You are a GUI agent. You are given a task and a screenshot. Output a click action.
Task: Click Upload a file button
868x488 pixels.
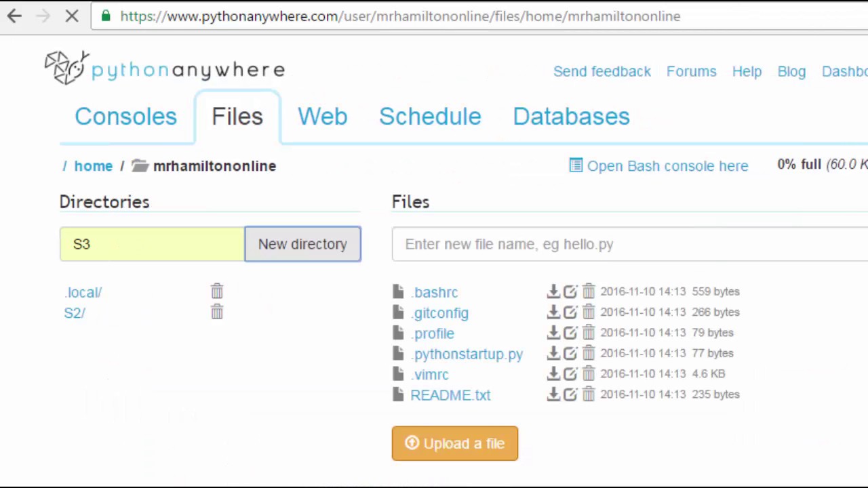454,443
